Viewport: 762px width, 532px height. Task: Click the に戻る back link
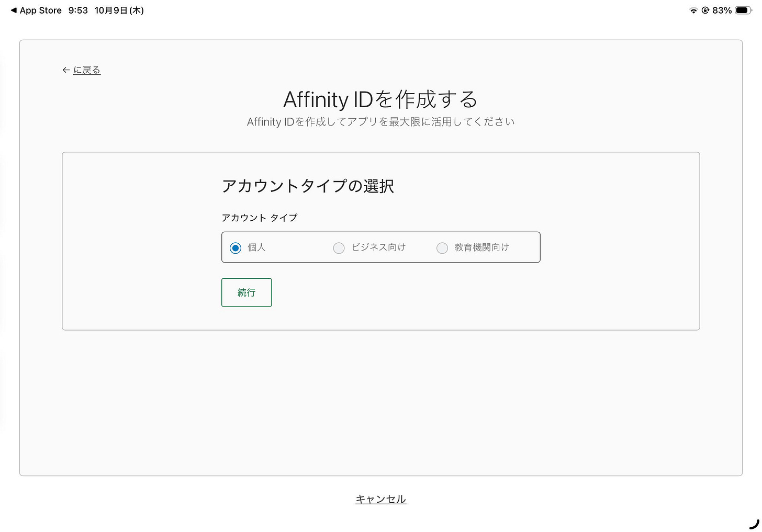pyautogui.click(x=87, y=70)
